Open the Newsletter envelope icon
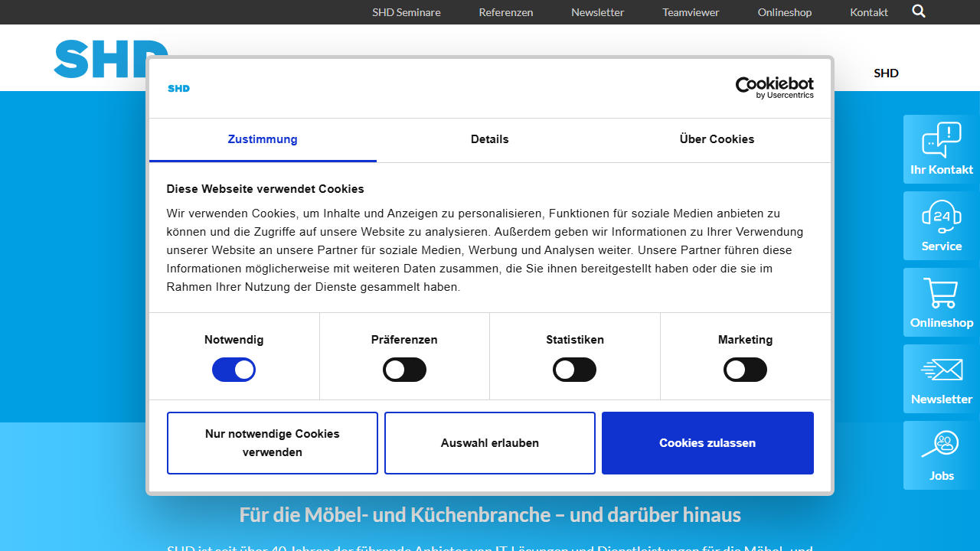The image size is (980, 551). coord(942,370)
